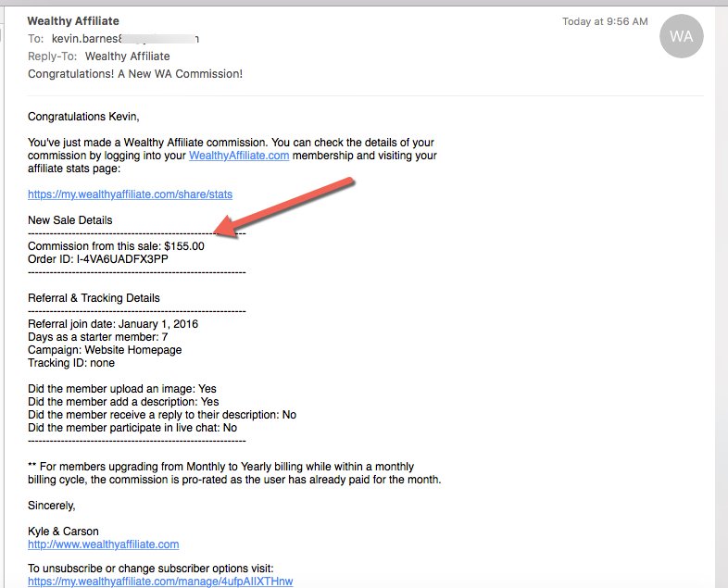Click the WA sender avatar circle
This screenshot has height=588, width=728.
click(x=681, y=36)
